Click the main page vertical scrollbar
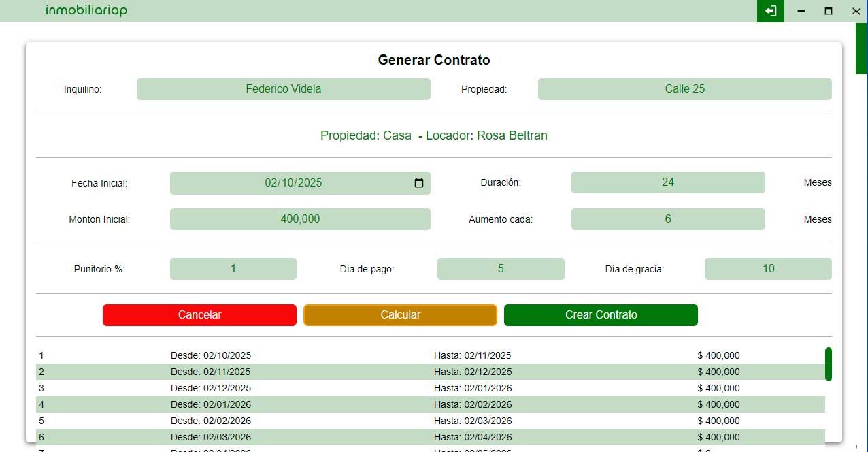 861,49
